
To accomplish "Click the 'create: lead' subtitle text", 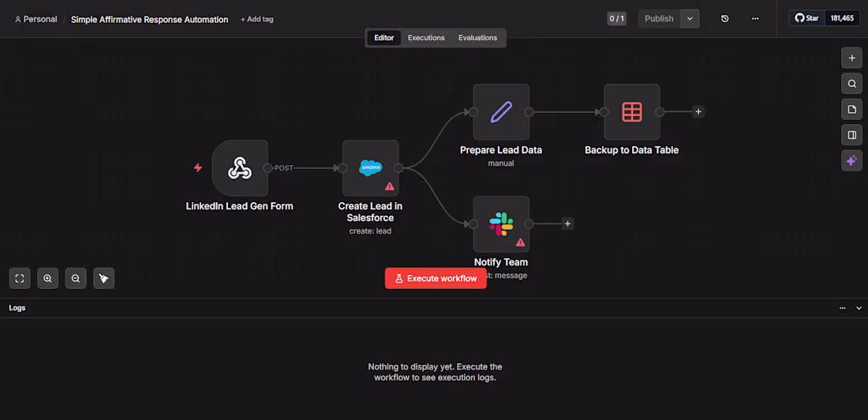I will click(x=370, y=231).
